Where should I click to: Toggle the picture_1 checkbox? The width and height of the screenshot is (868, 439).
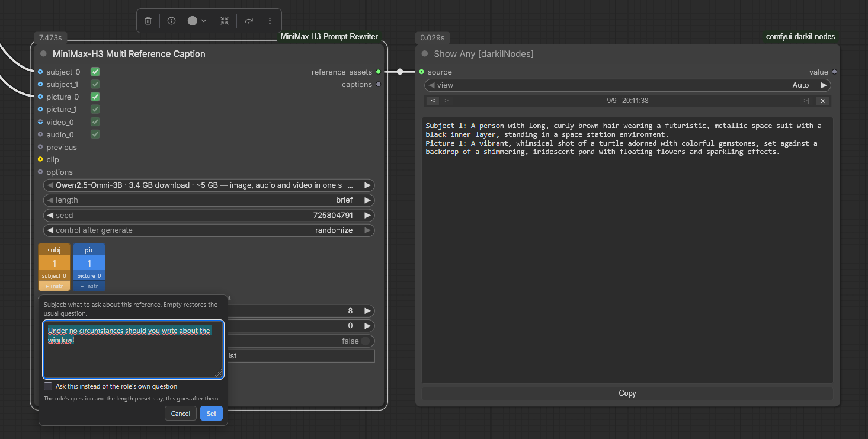tap(95, 109)
